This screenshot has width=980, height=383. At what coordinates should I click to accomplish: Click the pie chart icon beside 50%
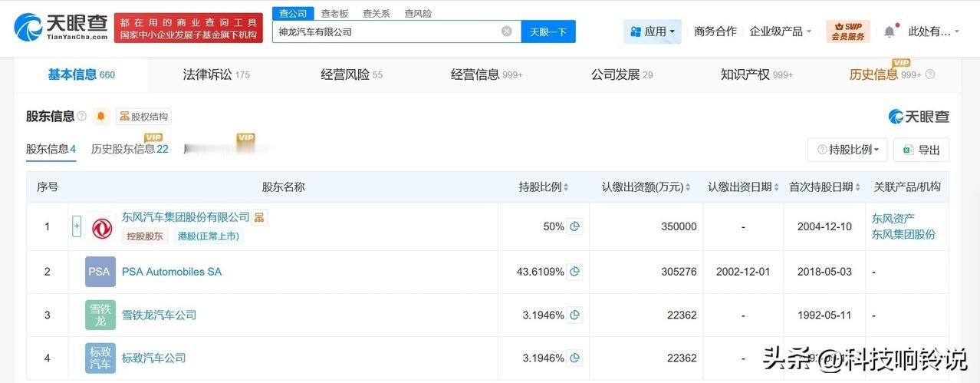(574, 226)
